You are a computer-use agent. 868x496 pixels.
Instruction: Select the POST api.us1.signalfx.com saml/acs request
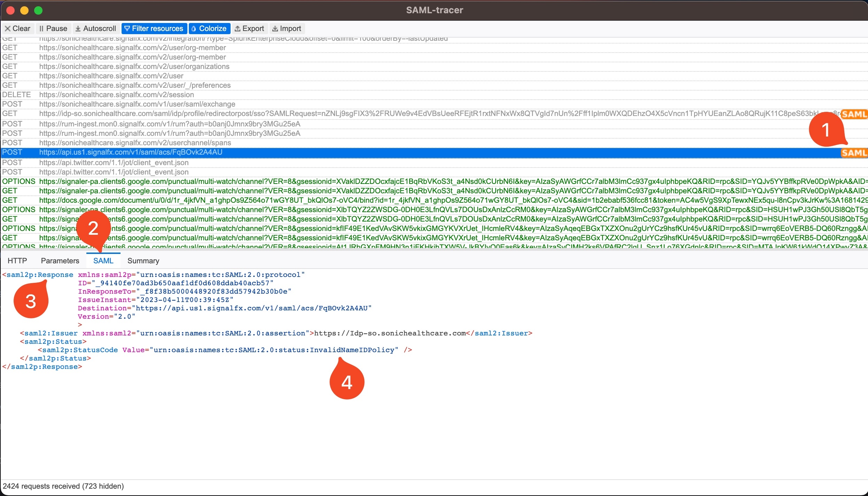(x=434, y=152)
